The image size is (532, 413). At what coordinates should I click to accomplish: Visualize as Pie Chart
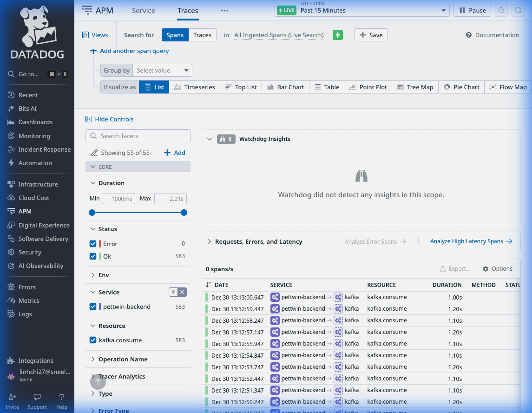[x=461, y=87]
